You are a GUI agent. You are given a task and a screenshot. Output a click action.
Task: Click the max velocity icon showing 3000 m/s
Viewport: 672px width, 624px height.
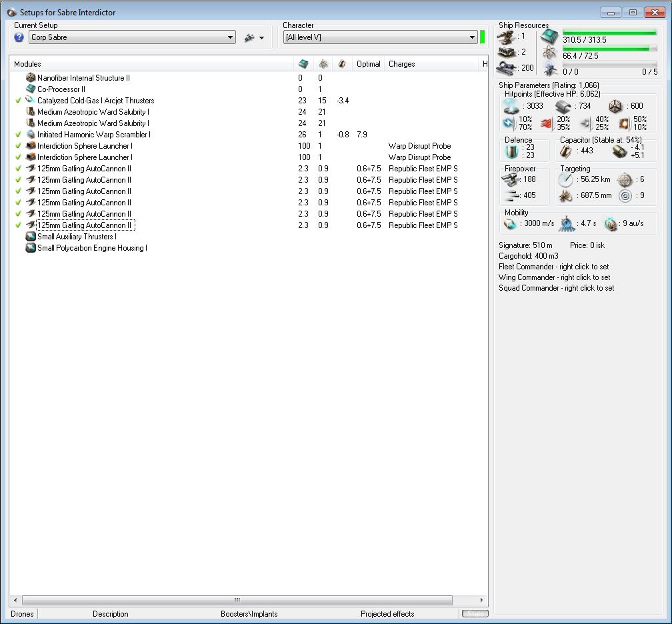tap(510, 224)
